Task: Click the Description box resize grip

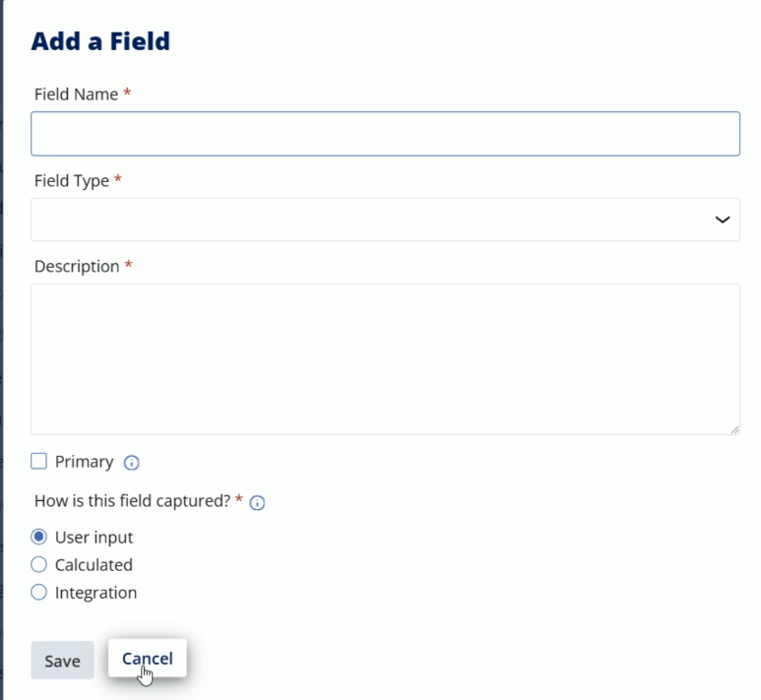Action: click(734, 429)
